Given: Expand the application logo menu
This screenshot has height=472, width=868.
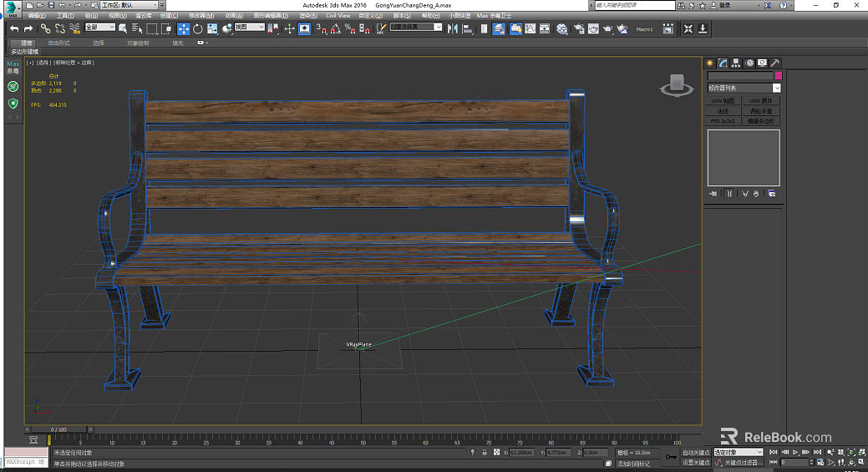Looking at the screenshot, I should pyautogui.click(x=12, y=8).
